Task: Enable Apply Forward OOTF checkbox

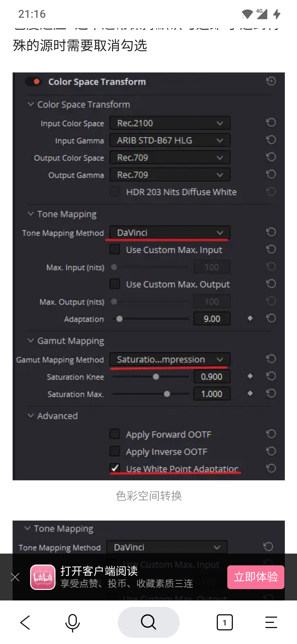Action: [115, 434]
